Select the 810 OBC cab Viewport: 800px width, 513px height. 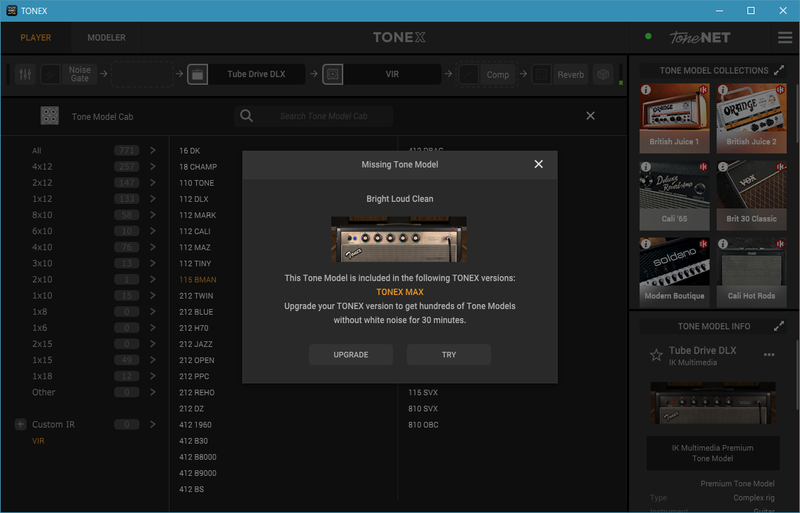pyautogui.click(x=423, y=425)
